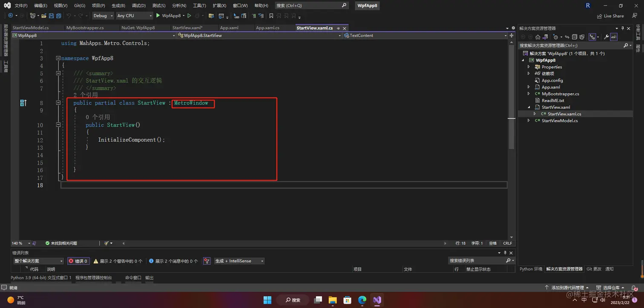Image resolution: width=644 pixels, height=308 pixels.
Task: Open the Debug configuration dropdown
Action: coord(103,16)
